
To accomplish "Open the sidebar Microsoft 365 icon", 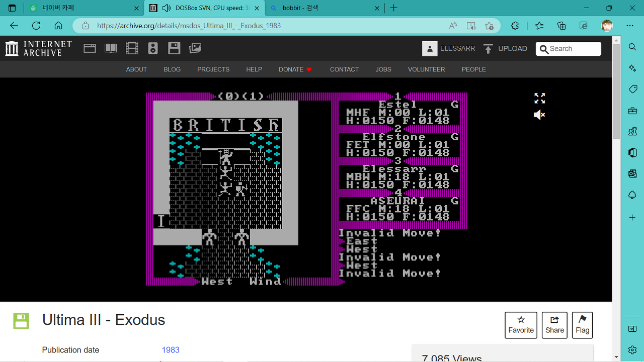I will (x=632, y=153).
